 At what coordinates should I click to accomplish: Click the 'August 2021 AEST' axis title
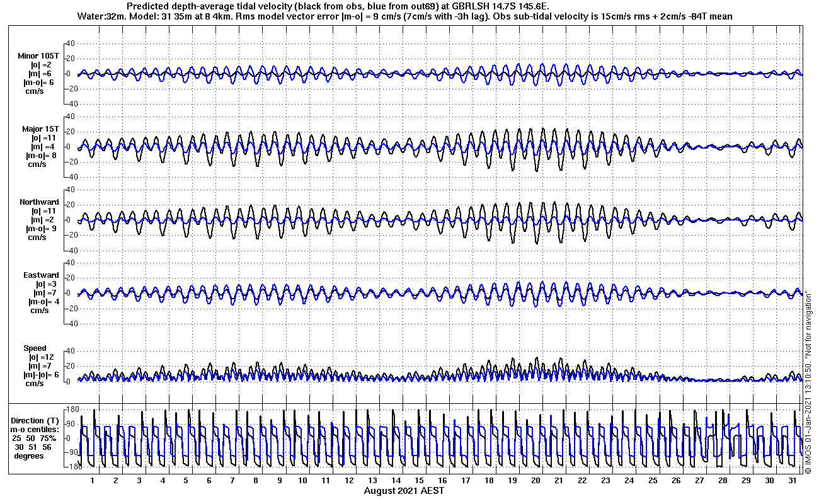tap(404, 490)
